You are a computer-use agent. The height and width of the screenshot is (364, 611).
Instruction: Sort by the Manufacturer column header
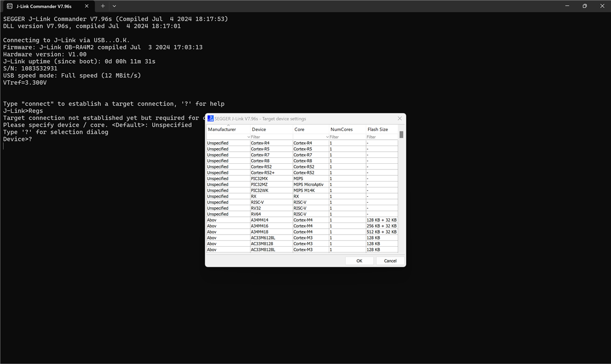pos(222,129)
